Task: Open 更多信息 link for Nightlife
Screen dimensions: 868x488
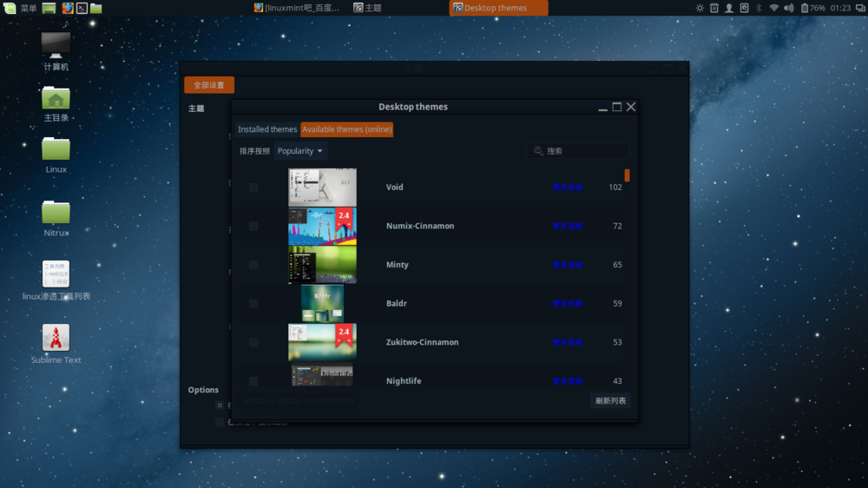Action: click(x=568, y=381)
